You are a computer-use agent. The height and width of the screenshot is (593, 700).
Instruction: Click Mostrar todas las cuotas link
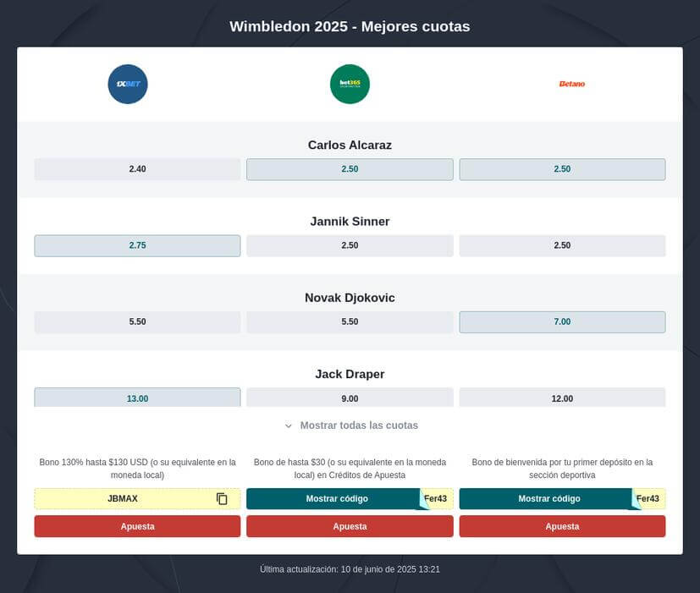pos(359,426)
